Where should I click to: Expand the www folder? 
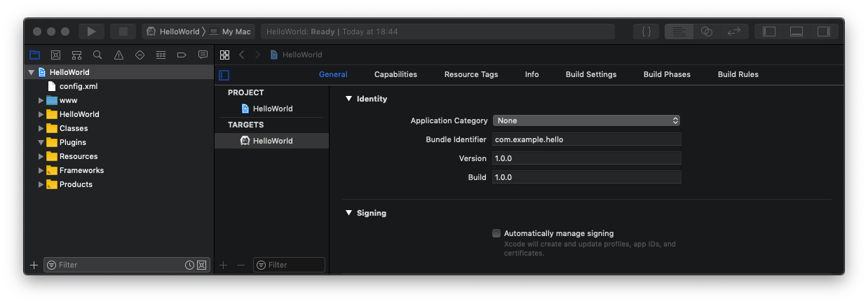(x=41, y=100)
